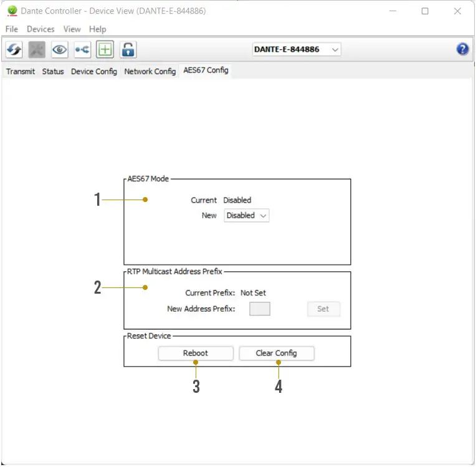Click the Set prefix button
The width and height of the screenshot is (476, 467).
(323, 309)
